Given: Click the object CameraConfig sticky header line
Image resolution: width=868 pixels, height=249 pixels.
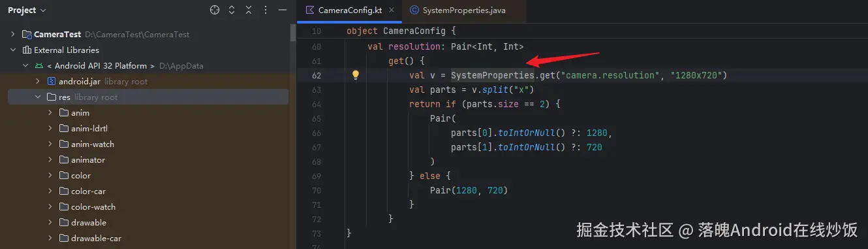Looking at the screenshot, I should (x=401, y=31).
